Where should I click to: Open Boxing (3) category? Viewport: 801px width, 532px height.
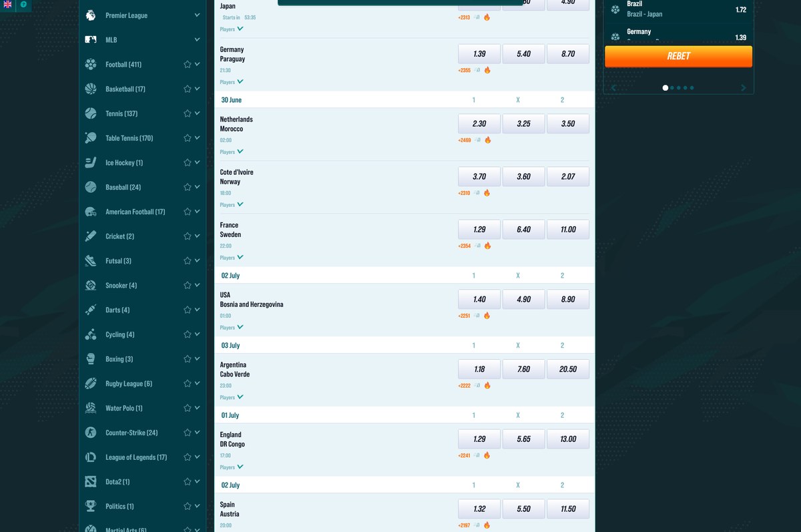(119, 358)
